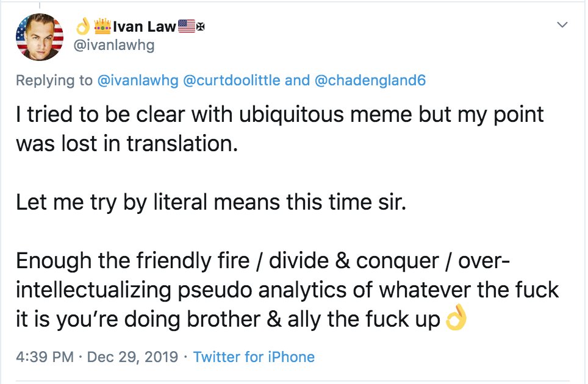Click the "Enough the friendly fire" paragraph

coord(287,290)
